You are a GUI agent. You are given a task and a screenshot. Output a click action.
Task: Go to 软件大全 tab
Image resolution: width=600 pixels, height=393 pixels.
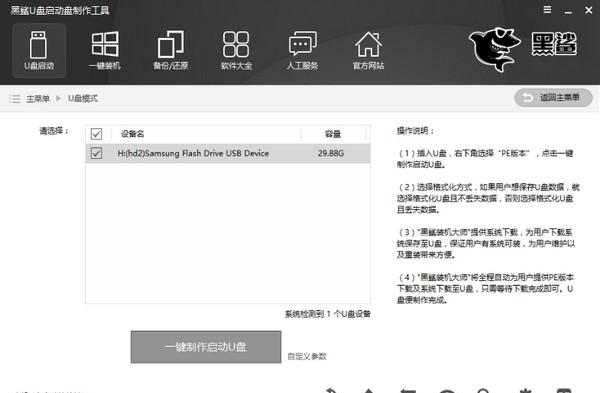[236, 50]
